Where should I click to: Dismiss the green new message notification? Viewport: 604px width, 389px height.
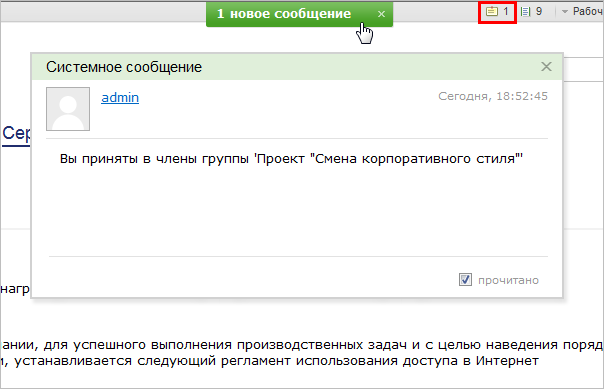click(x=381, y=14)
